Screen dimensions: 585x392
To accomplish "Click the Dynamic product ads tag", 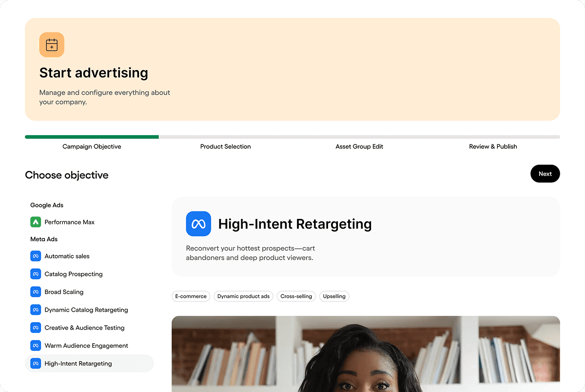I will 243,296.
